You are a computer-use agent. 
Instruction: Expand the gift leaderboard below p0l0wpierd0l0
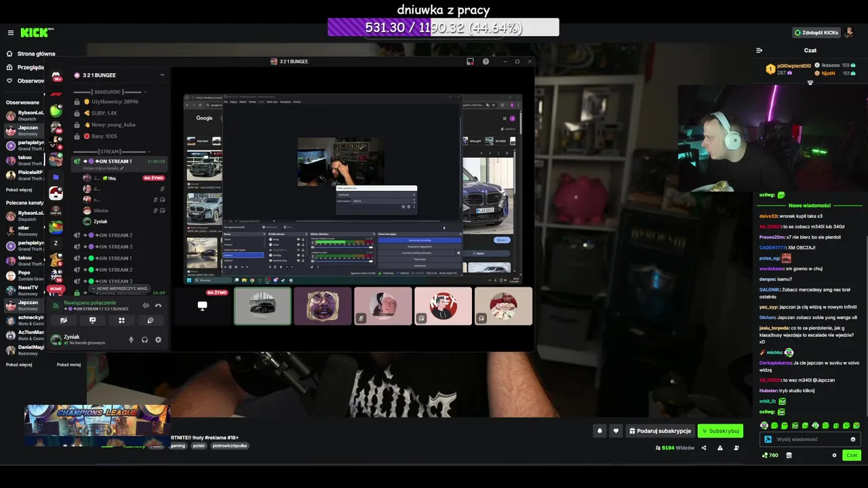click(x=810, y=83)
